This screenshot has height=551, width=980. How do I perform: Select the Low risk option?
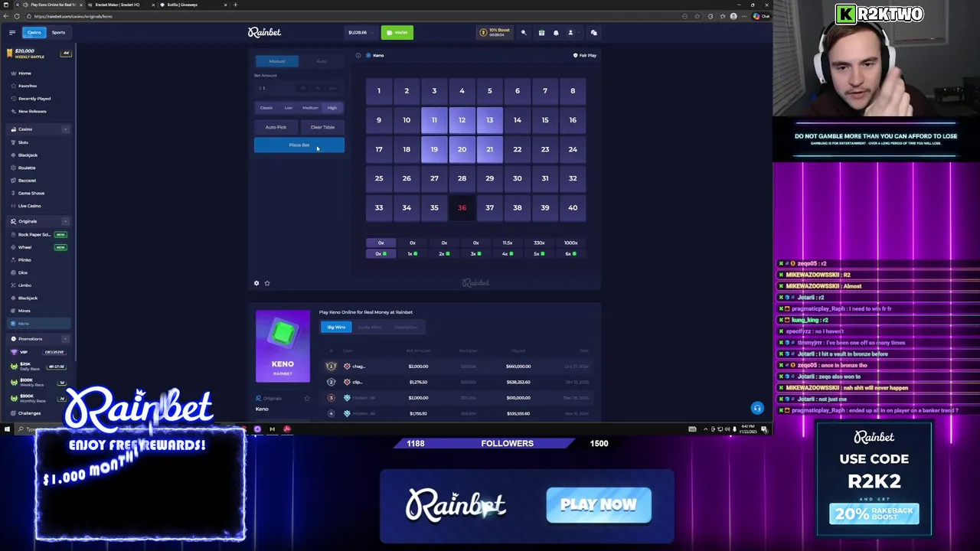click(288, 108)
